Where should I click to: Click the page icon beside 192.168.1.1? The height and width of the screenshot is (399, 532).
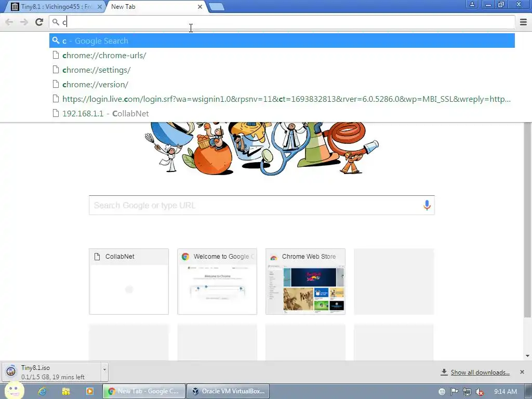56,113
